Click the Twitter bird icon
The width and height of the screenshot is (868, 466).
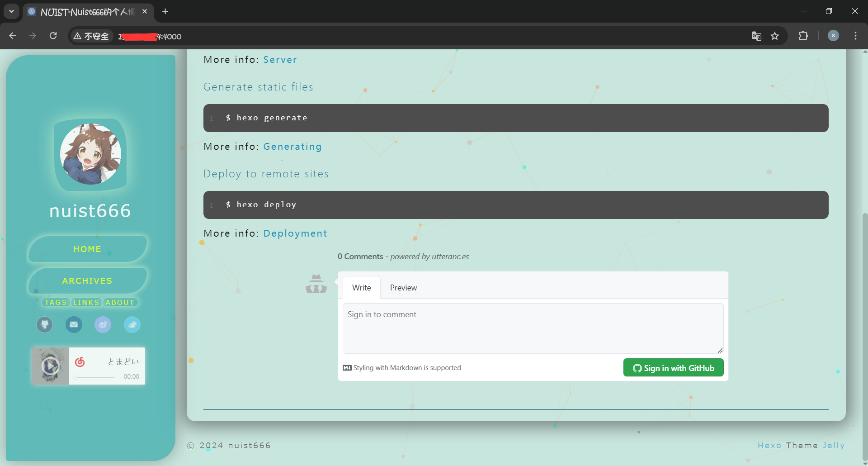point(132,324)
